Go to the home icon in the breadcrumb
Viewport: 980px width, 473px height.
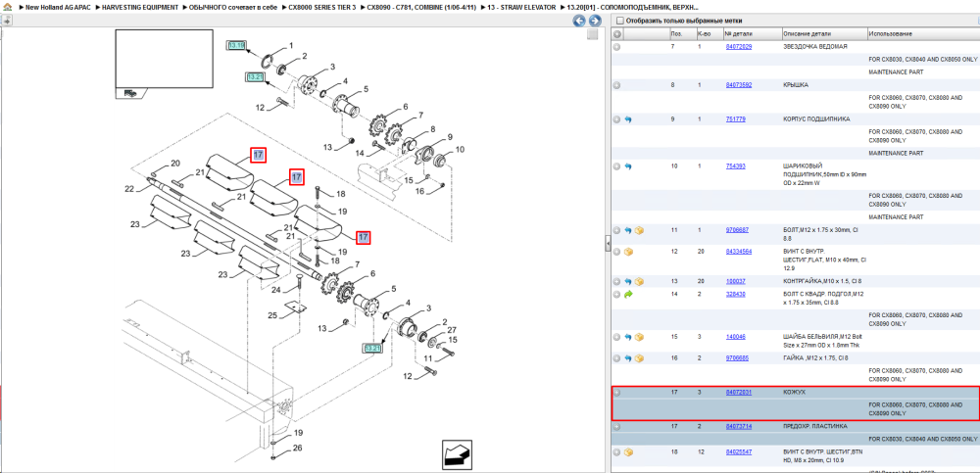click(6, 6)
